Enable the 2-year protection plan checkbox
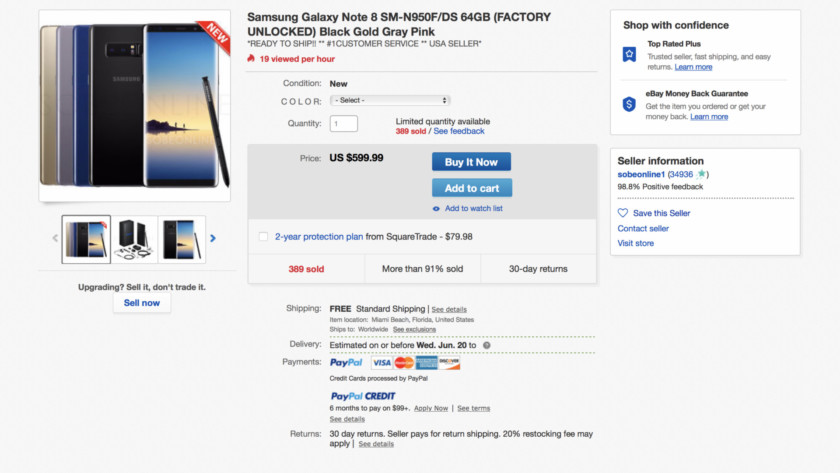 [264, 237]
